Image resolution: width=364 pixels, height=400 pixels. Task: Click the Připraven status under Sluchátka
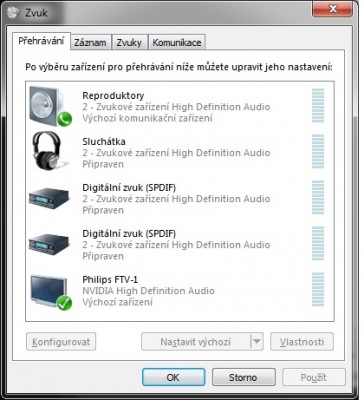(103, 164)
